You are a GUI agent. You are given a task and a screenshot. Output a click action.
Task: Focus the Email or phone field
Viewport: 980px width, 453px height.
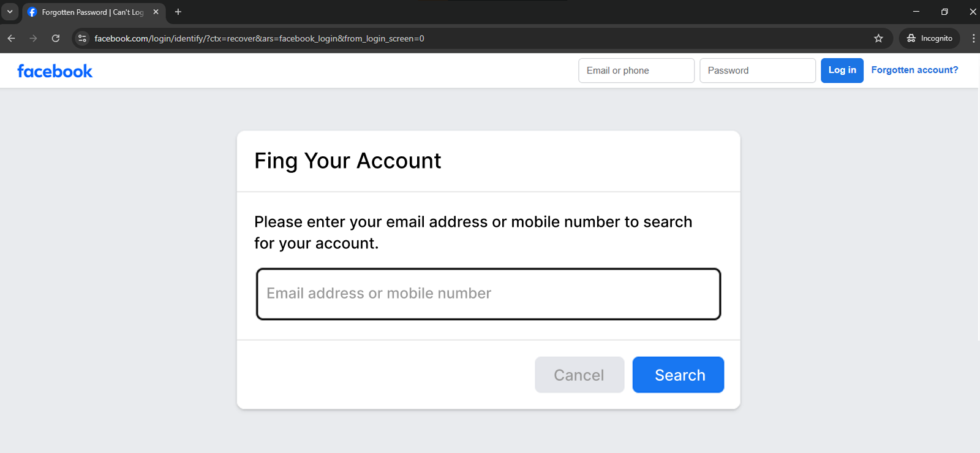(636, 70)
